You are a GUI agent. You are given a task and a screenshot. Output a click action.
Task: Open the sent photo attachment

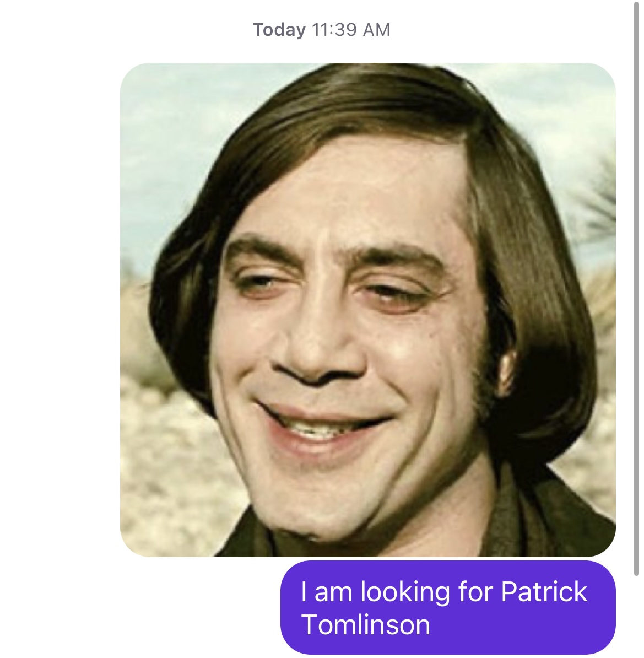pos(367,310)
